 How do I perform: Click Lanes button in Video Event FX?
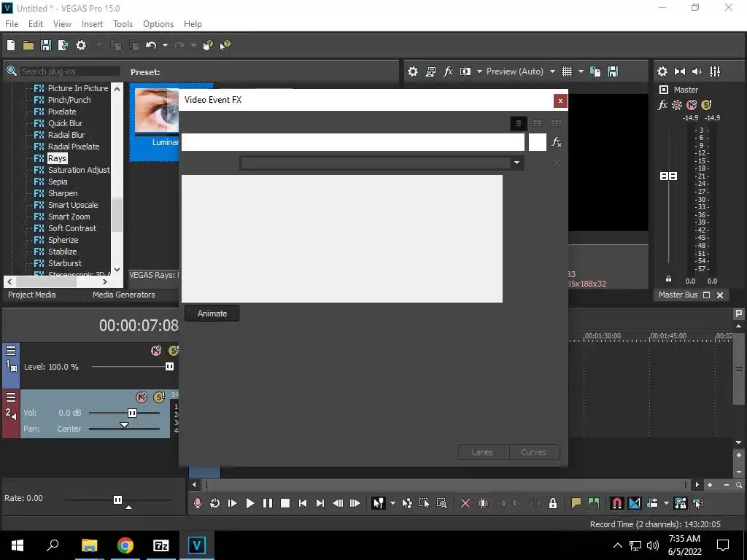483,452
